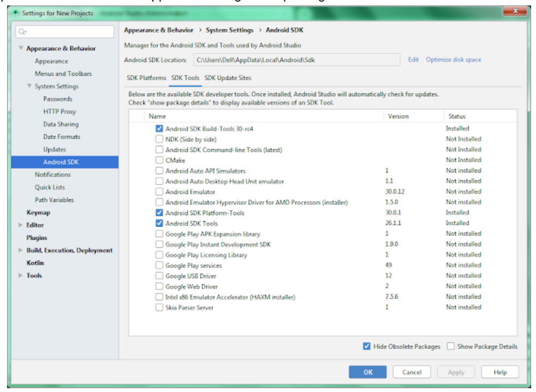Image resolution: width=536 pixels, height=392 pixels.
Task: Select Passwords under System Settings
Action: click(58, 99)
